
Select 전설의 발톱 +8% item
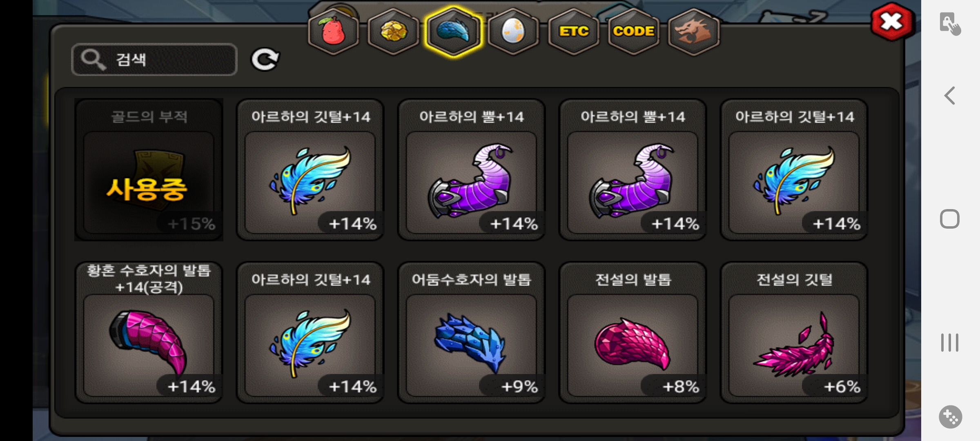point(633,332)
